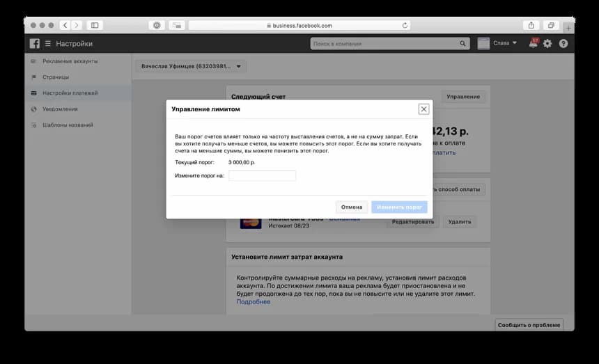Click the icon beside Шаблоны названий

33,125
